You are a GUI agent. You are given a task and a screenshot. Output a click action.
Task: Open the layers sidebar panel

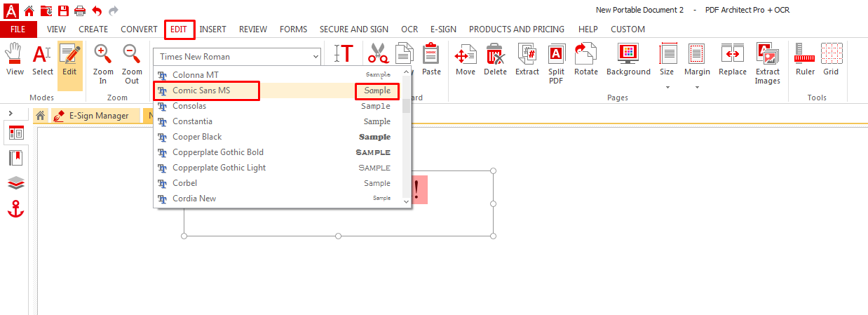pos(16,183)
